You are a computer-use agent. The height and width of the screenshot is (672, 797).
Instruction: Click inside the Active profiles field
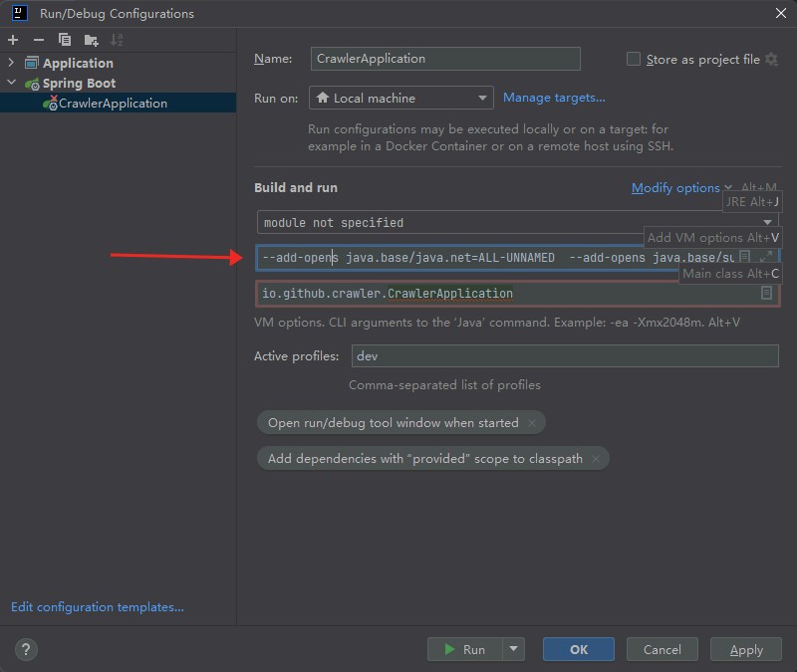pyautogui.click(x=563, y=356)
